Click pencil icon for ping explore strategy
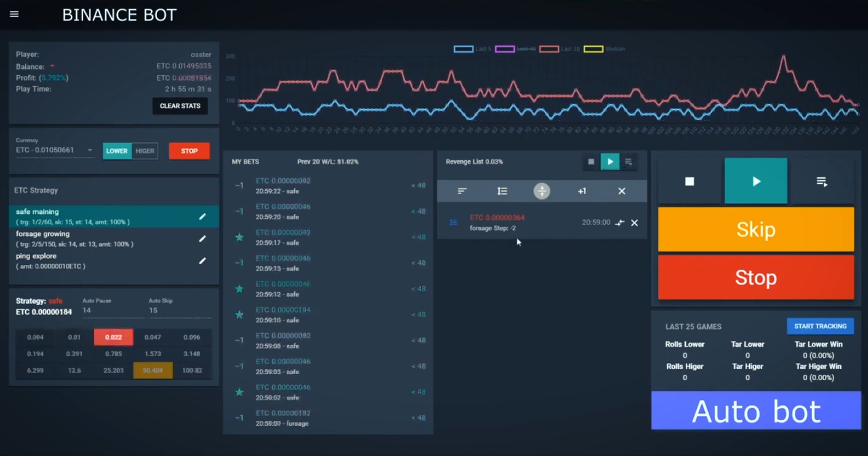This screenshot has height=456, width=868. pos(202,261)
